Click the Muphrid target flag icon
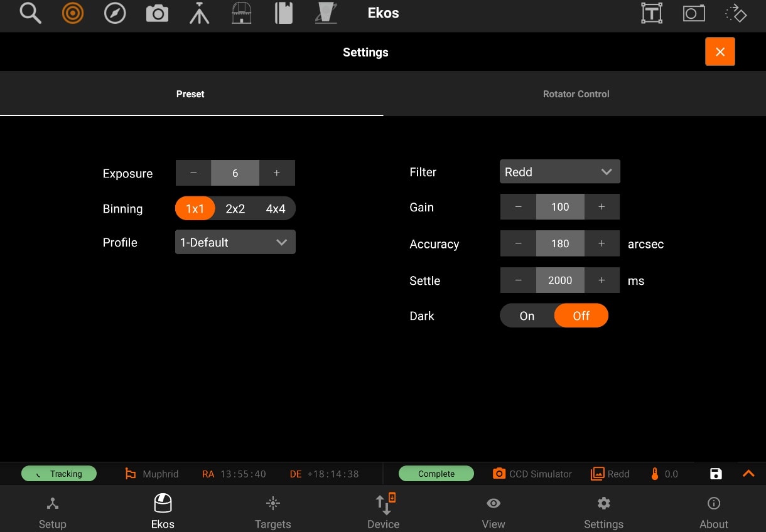Screen dimensions: 766x532 tap(131, 474)
